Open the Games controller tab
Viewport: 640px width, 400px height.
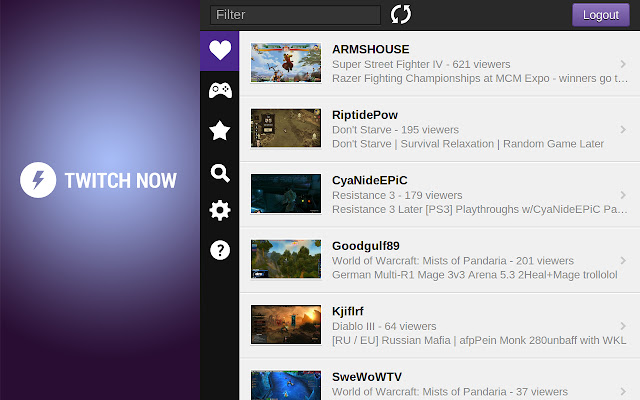(220, 90)
